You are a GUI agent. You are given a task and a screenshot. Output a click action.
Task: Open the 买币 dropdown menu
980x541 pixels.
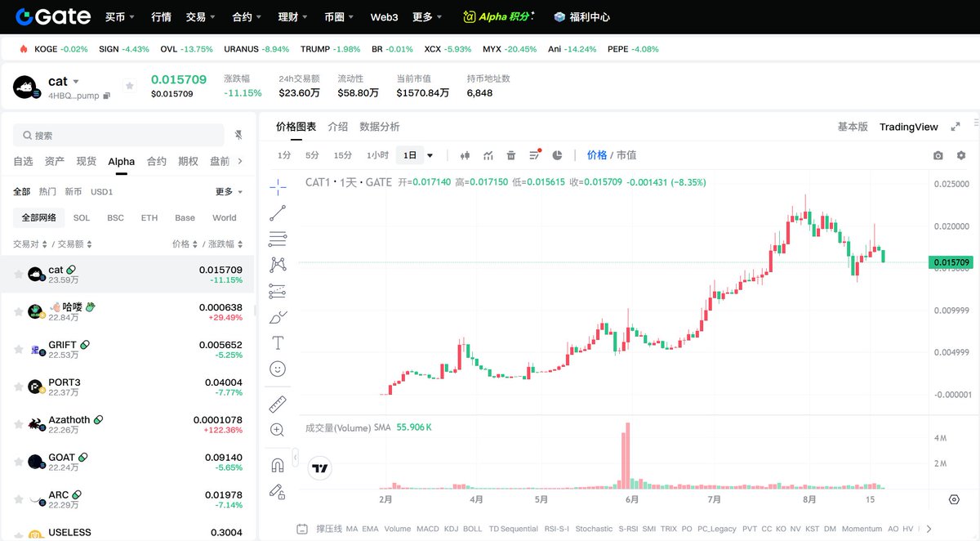(x=121, y=16)
